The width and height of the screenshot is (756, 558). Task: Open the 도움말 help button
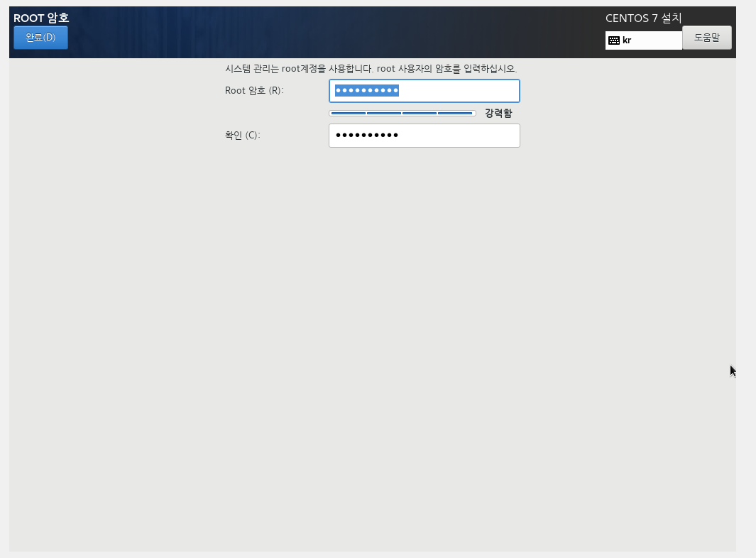(x=707, y=38)
